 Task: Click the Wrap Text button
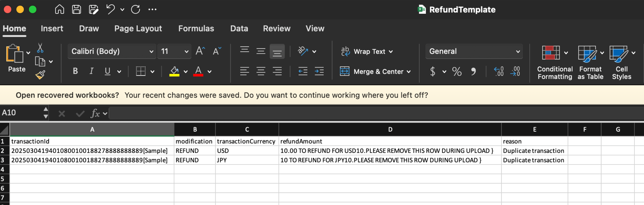click(x=367, y=51)
